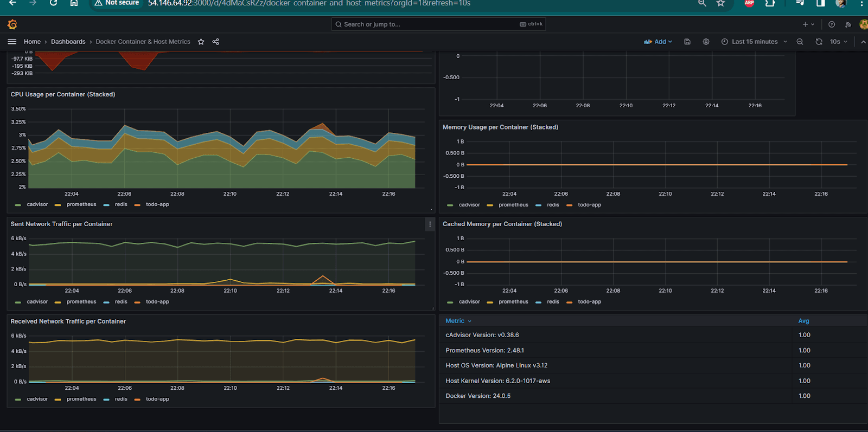868x432 pixels.
Task: Open the hamburger navigation menu
Action: (x=12, y=42)
